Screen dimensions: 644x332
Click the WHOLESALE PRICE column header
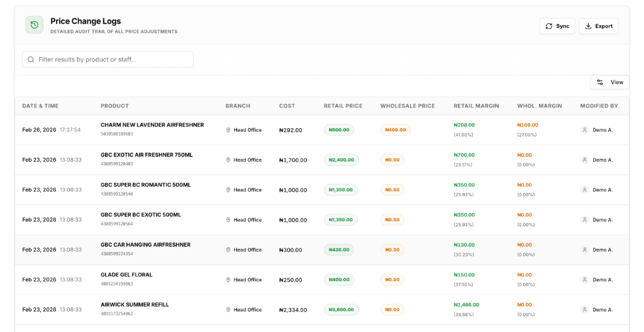pyautogui.click(x=408, y=106)
